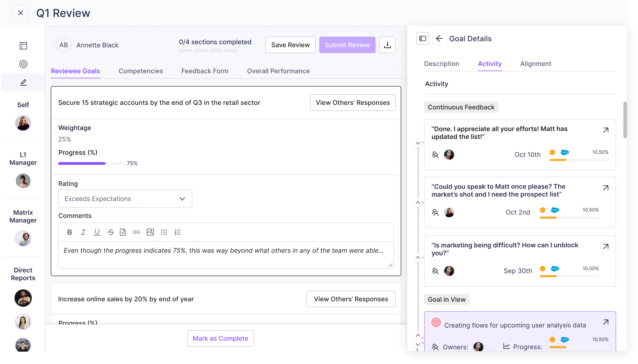Click the Goal Details panel scrollbar
Viewport: 638px width, 364px height.
click(x=625, y=120)
